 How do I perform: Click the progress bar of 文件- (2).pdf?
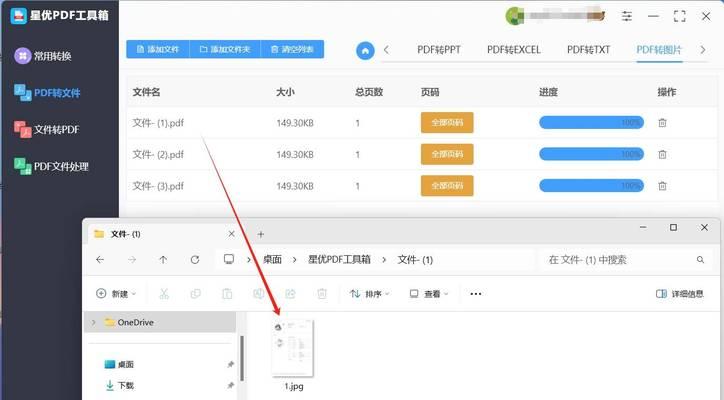pyautogui.click(x=591, y=154)
